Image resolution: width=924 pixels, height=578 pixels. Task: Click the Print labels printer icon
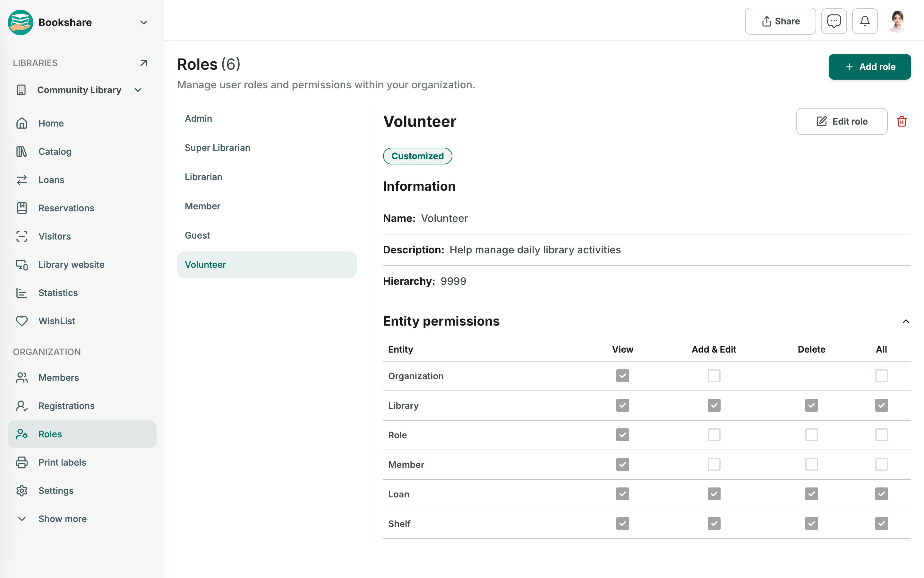tap(22, 462)
